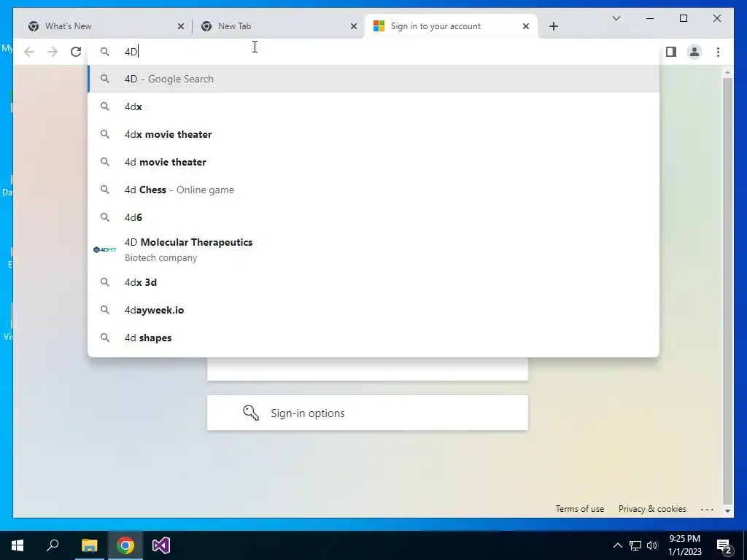The image size is (747, 560).
Task: Select Sign in to your account tab
Action: 451,26
